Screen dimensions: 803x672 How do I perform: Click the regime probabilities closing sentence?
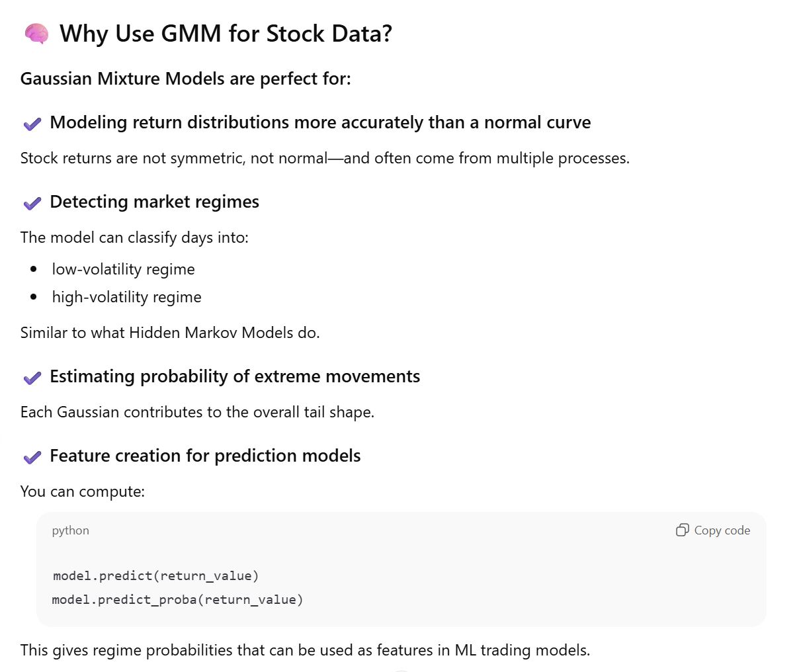(x=305, y=650)
